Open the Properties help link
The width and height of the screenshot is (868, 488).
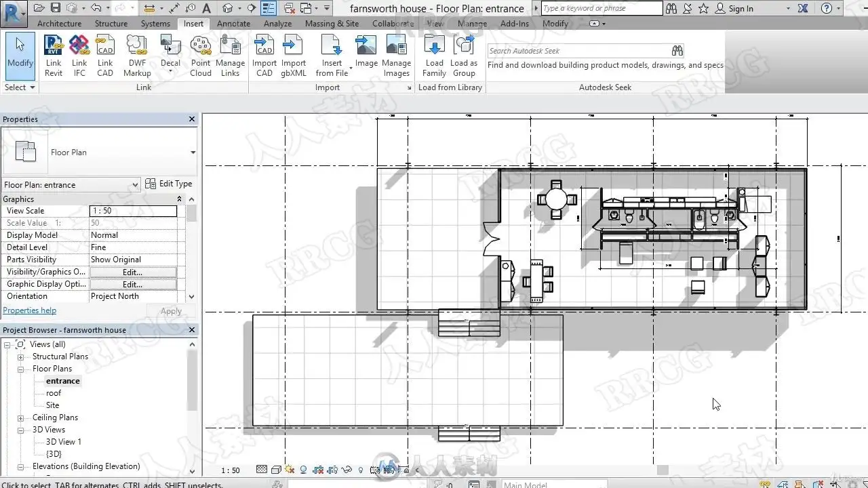[x=30, y=310]
